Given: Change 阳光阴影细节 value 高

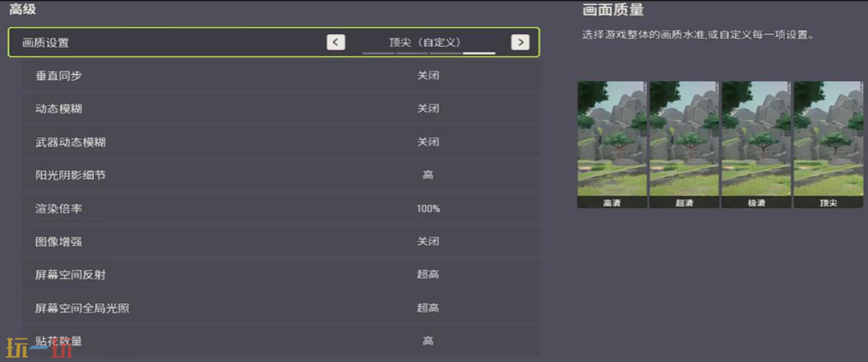Looking at the screenshot, I should coord(428,175).
